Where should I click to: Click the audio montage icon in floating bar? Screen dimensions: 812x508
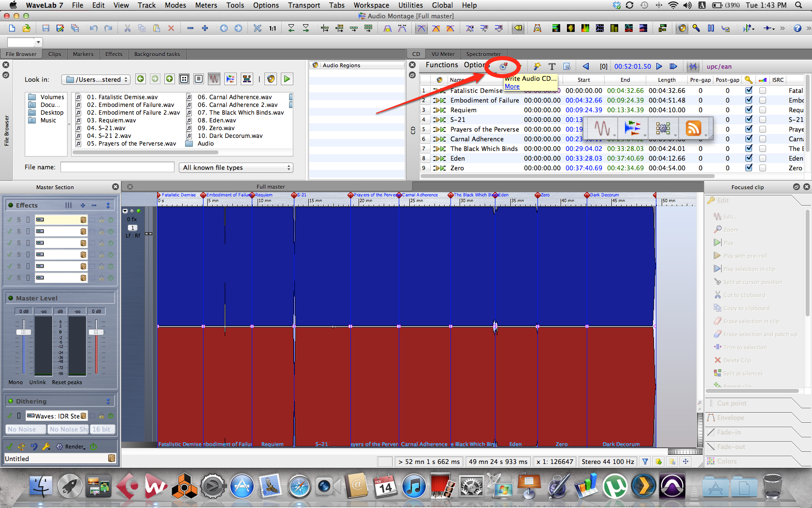point(632,129)
